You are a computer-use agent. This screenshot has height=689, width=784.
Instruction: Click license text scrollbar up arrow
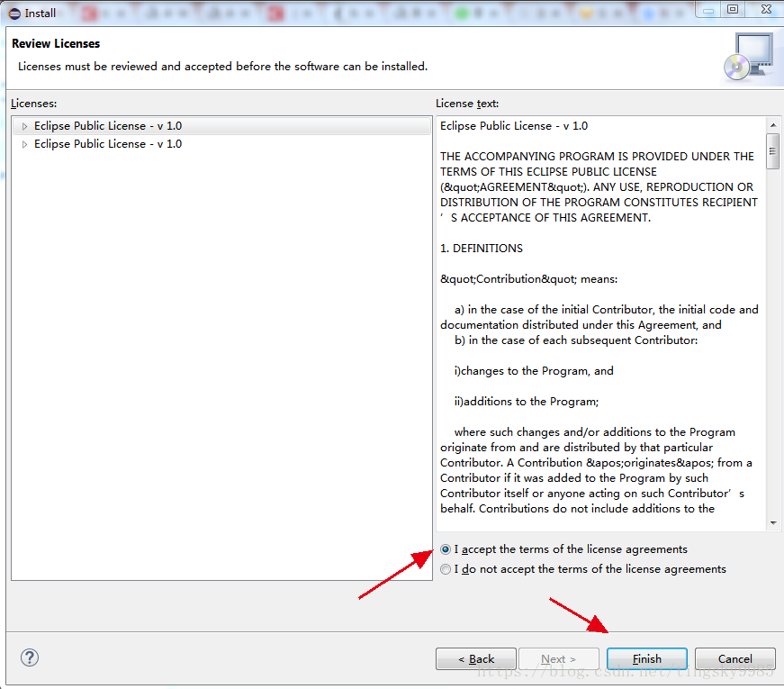[x=773, y=125]
